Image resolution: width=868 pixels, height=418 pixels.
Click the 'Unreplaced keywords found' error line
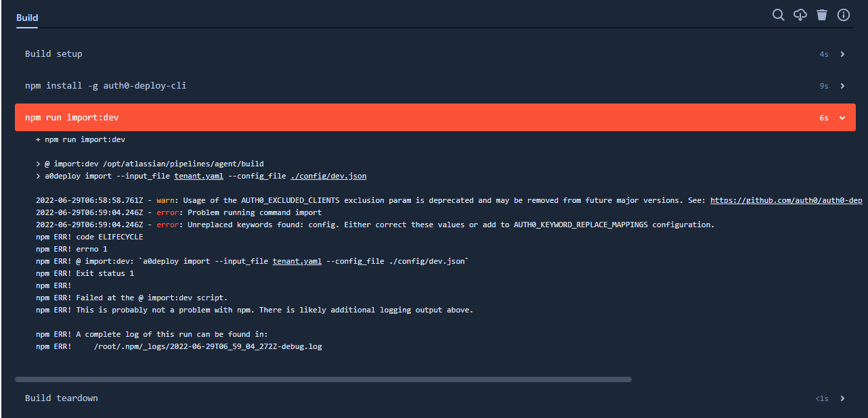click(375, 225)
